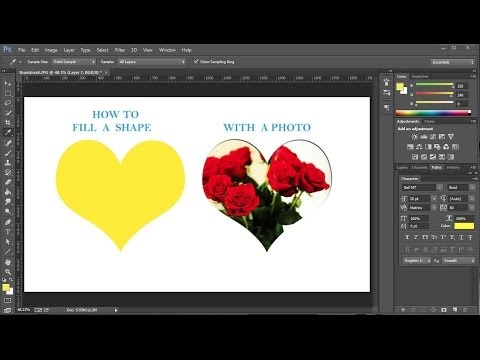Select the Rectangular Marquee tool

tap(8, 94)
